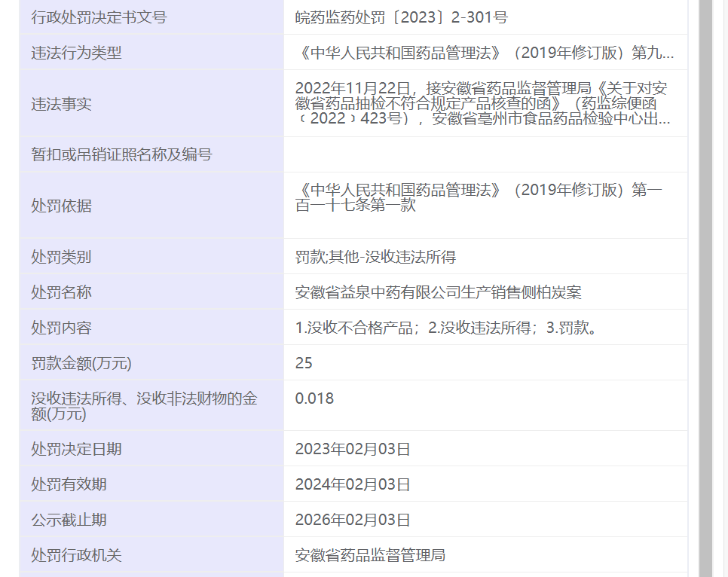This screenshot has width=728, height=577.
Task: Click the confiscated amount value 0.018
Action: coord(314,398)
